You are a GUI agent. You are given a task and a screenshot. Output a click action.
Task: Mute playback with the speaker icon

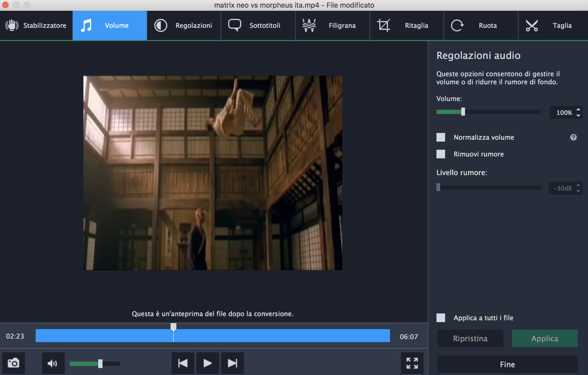[x=53, y=363]
